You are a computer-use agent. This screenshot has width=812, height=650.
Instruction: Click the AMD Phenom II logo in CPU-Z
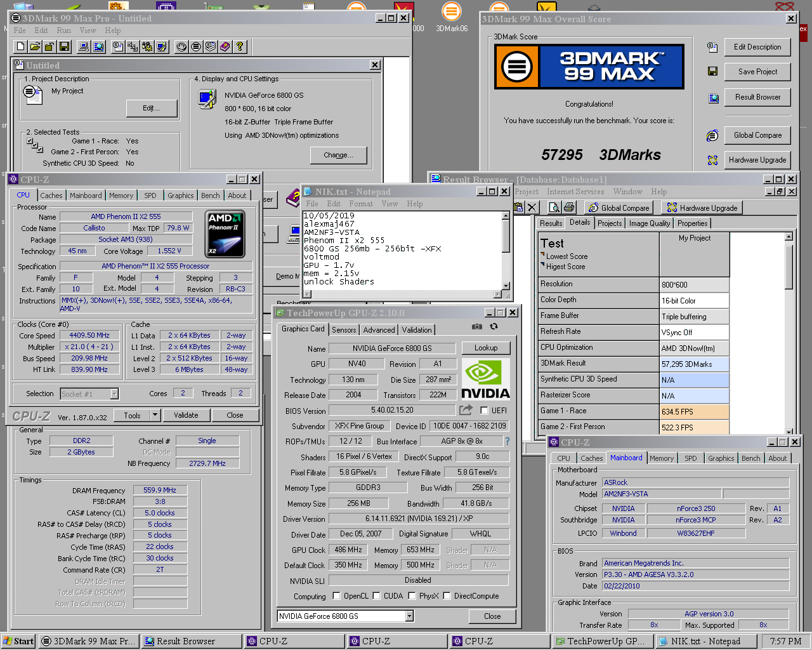pos(225,234)
